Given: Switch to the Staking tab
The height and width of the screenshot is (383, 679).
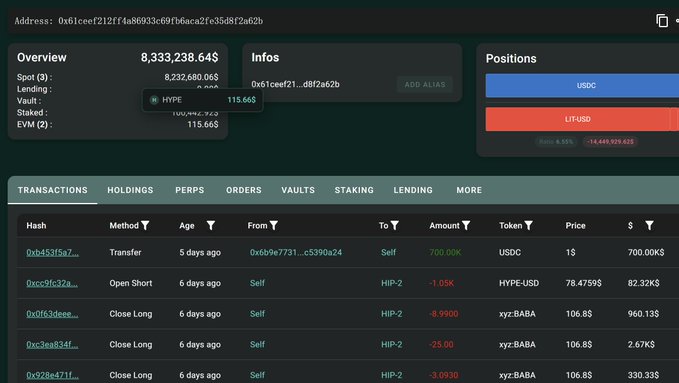Looking at the screenshot, I should pyautogui.click(x=354, y=190).
